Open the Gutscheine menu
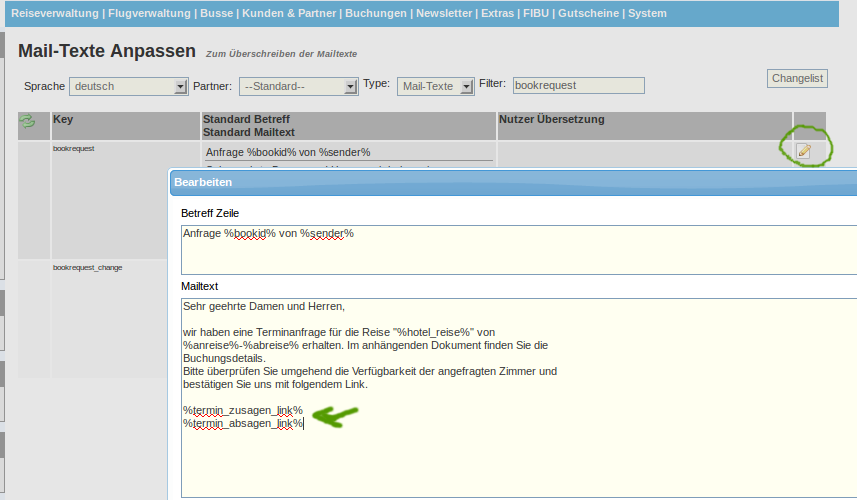The image size is (857, 500). tap(588, 14)
